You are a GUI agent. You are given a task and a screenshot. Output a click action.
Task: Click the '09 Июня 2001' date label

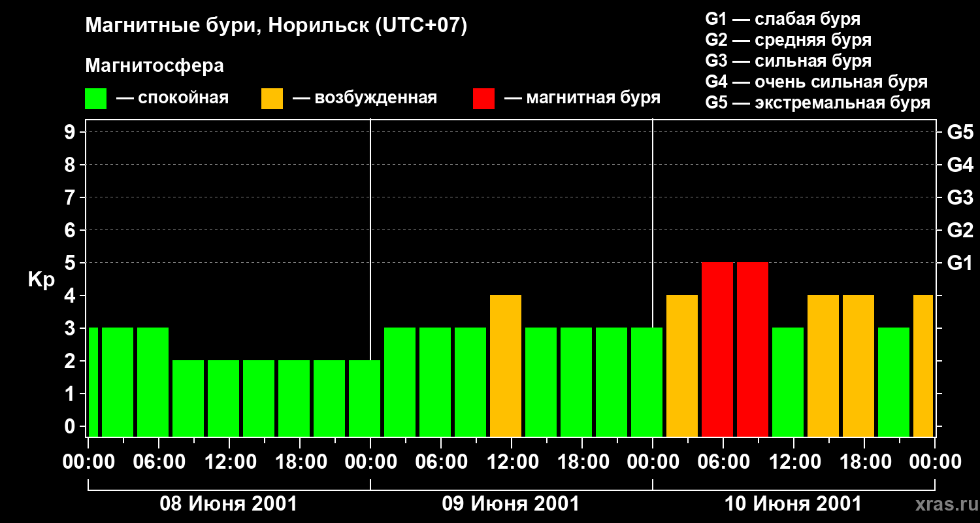(511, 504)
